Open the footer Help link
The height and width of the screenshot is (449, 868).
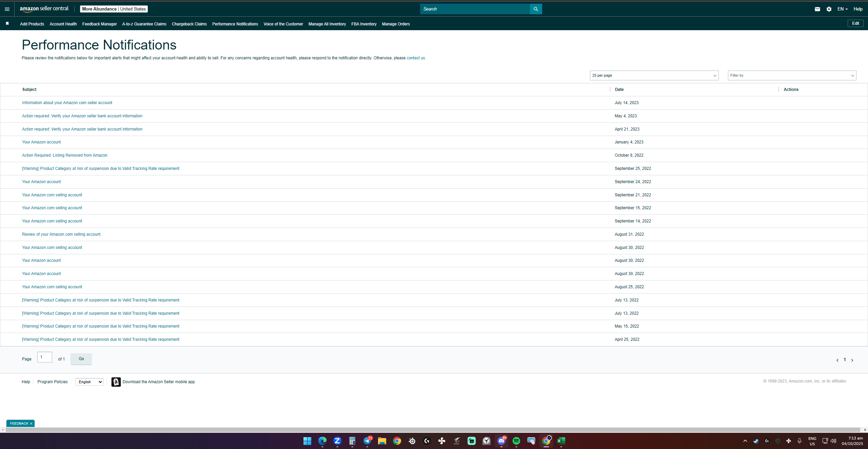coord(26,382)
